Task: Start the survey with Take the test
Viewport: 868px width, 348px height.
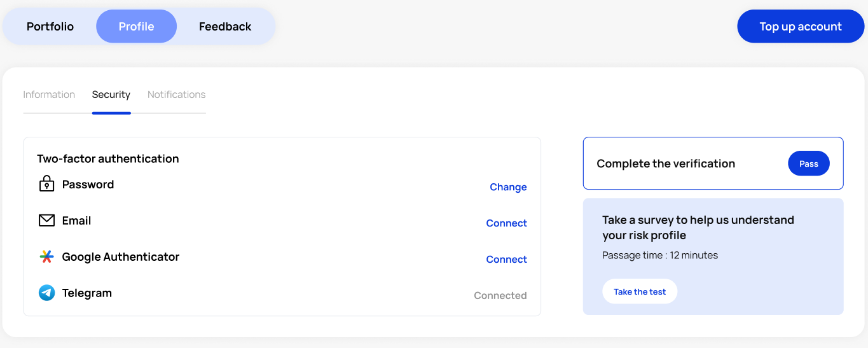Action: point(640,292)
